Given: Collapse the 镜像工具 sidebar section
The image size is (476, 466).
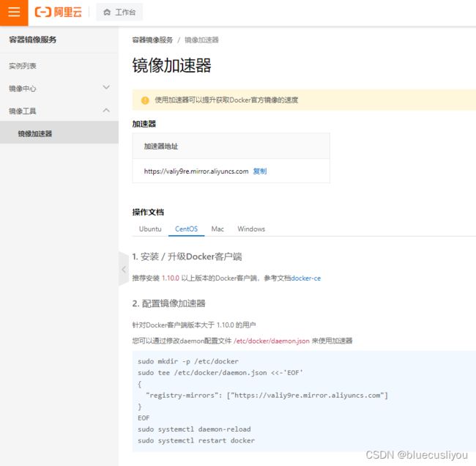Looking at the screenshot, I should (x=59, y=111).
